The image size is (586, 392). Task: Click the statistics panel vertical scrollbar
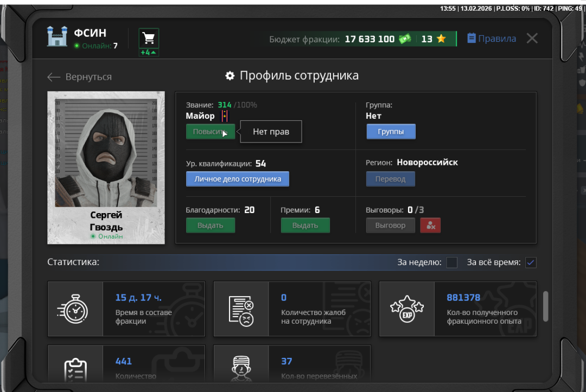[x=545, y=306]
